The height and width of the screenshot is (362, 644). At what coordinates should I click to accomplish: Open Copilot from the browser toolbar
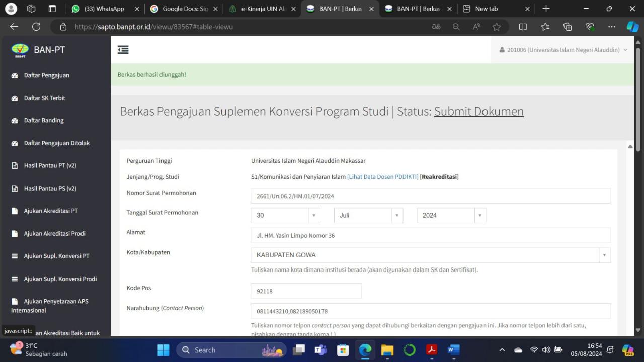[x=632, y=27]
